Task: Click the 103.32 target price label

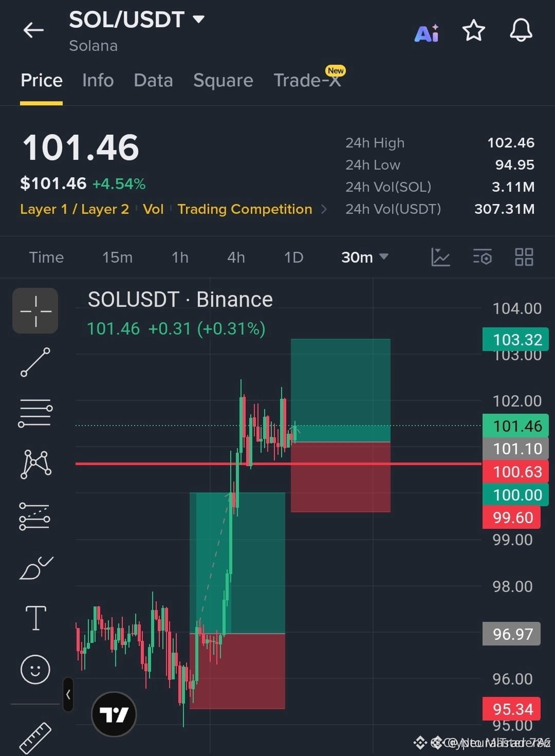Action: 516,339
